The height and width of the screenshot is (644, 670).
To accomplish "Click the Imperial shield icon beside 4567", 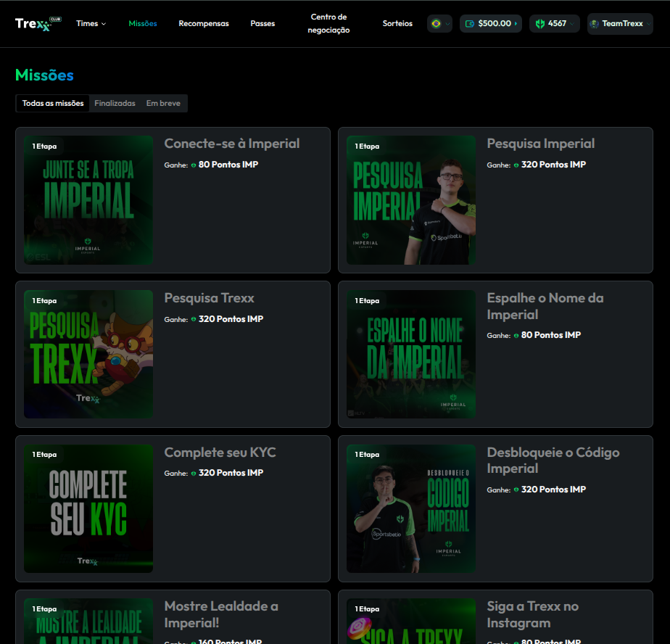I will 540,23.
